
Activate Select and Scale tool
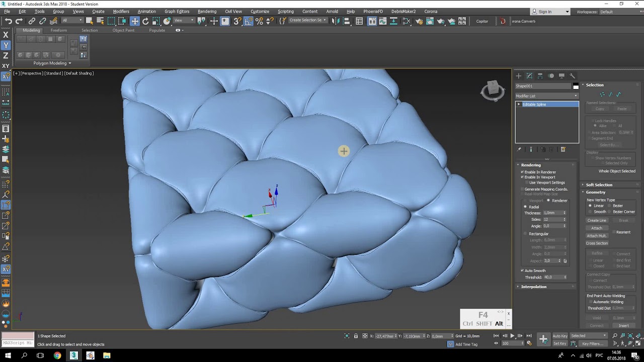coord(156,21)
